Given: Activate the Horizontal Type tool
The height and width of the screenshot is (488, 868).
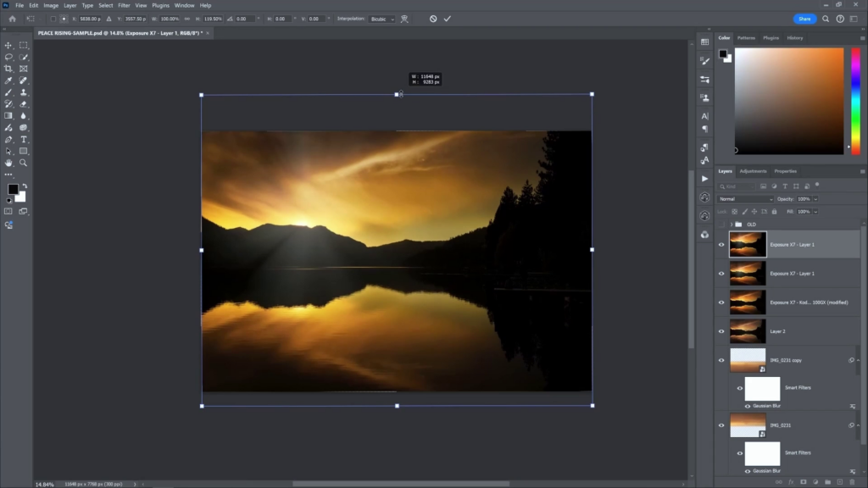Looking at the screenshot, I should (x=24, y=139).
